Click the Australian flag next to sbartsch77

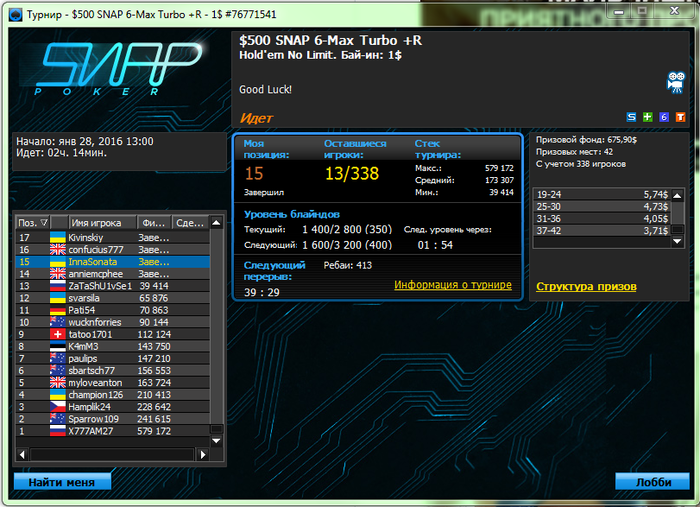pyautogui.click(x=58, y=370)
